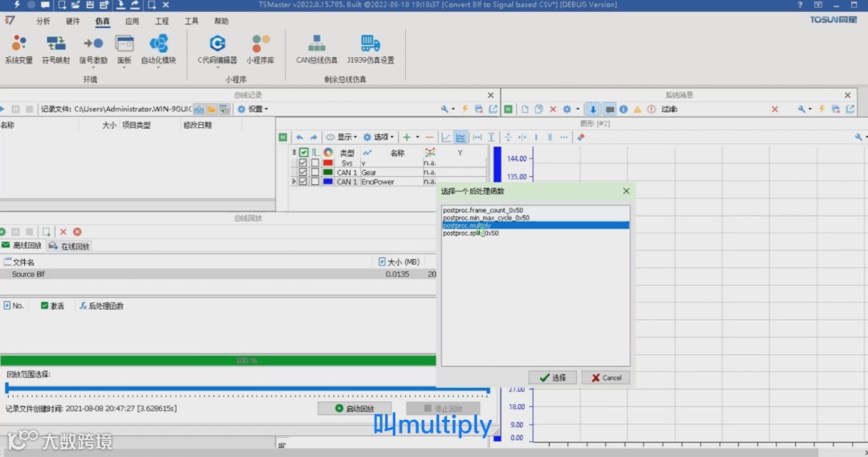Show info messages filter icon
This screenshot has width=868, height=457.
(624, 109)
